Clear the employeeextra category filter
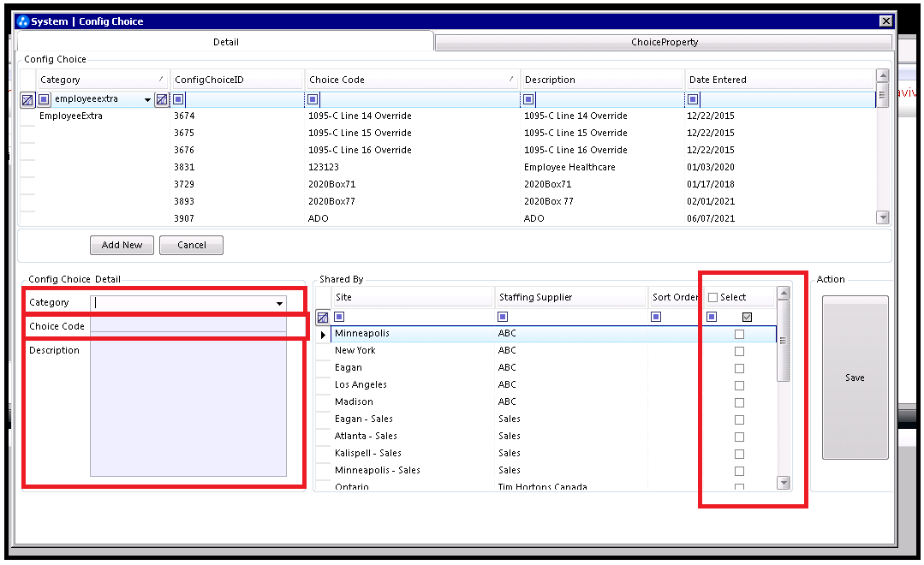 pyautogui.click(x=162, y=99)
